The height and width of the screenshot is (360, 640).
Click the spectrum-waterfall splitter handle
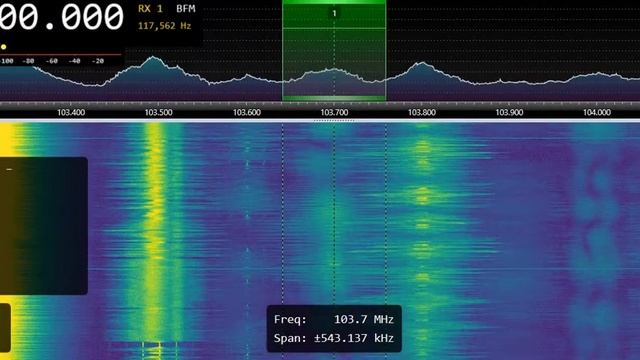coord(334,121)
